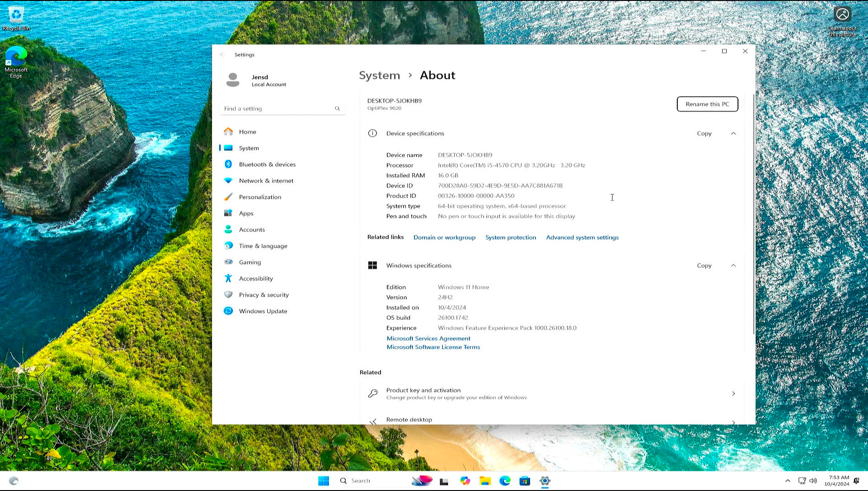This screenshot has height=491, width=868.
Task: Open Accessibility settings
Action: 256,278
